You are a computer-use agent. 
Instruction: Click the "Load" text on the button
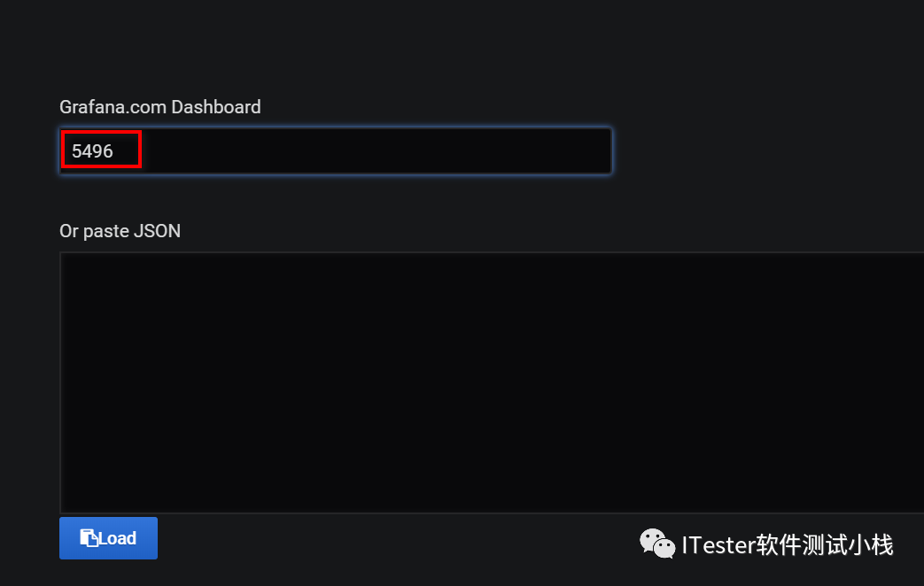(x=118, y=538)
